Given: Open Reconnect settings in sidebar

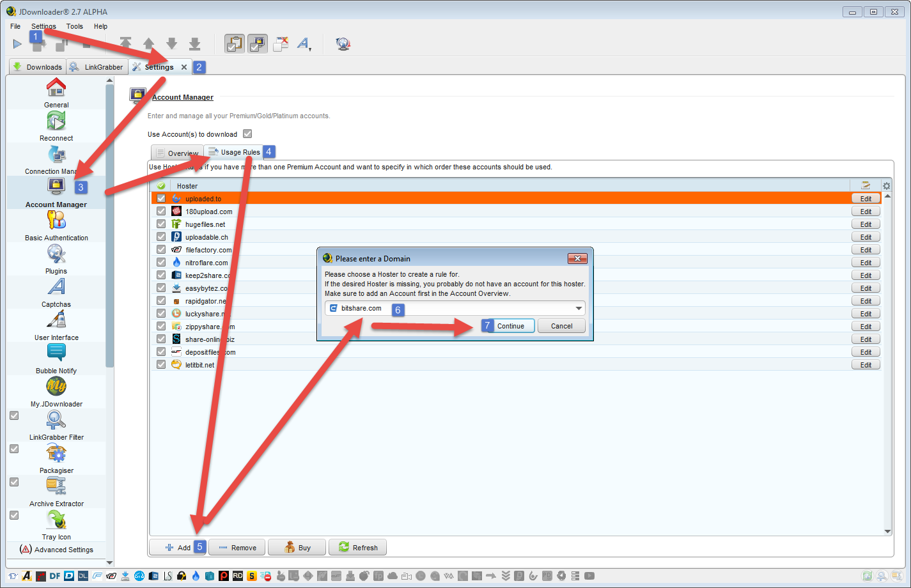Looking at the screenshot, I should (56, 126).
